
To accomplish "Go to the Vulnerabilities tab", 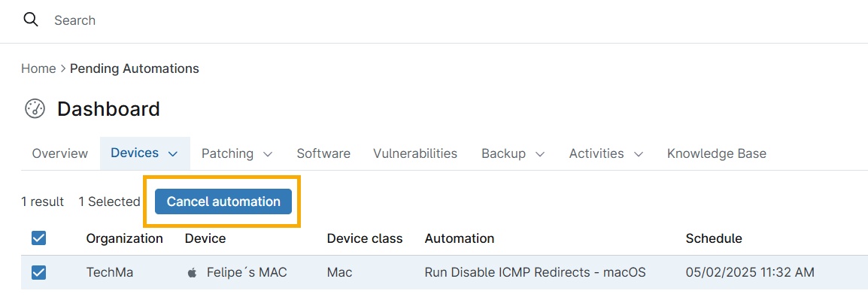I will click(x=415, y=153).
